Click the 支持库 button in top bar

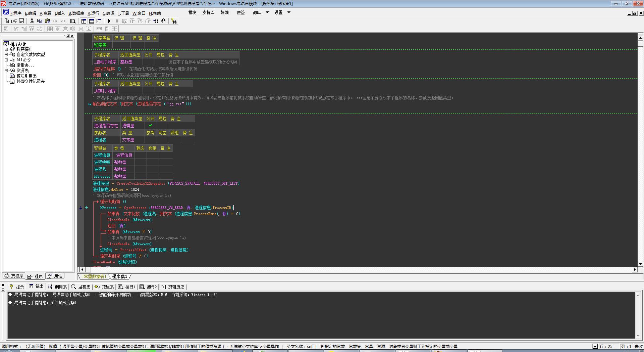point(208,12)
